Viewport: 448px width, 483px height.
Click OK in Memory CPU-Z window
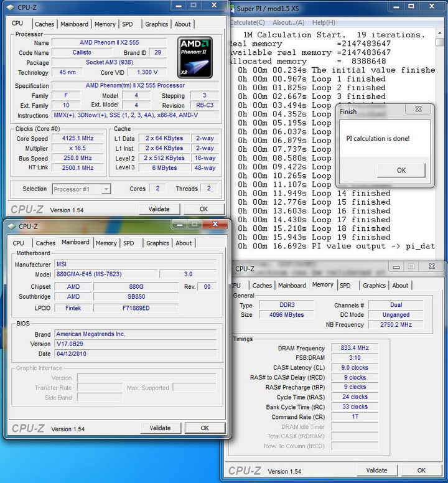pos(421,471)
